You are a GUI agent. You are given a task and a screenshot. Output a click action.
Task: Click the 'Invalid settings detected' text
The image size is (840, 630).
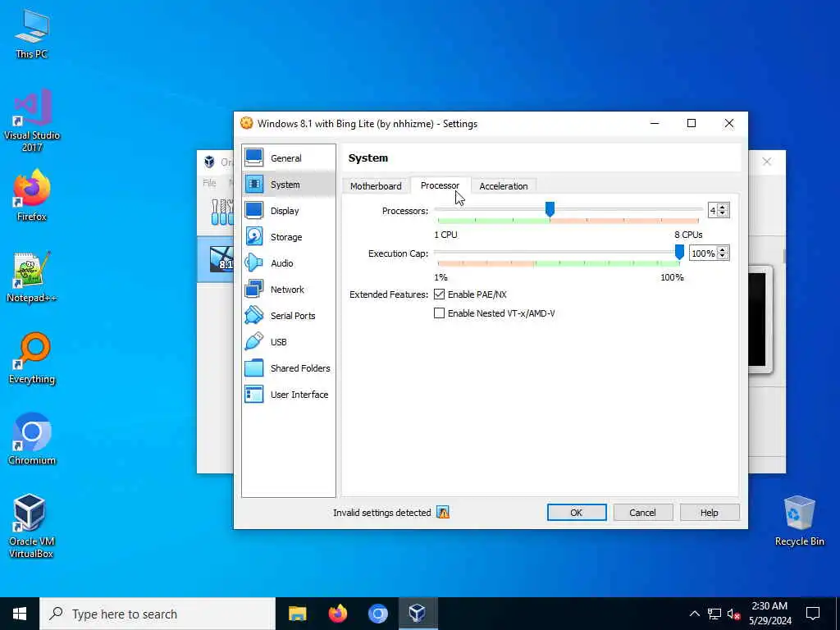coord(382,513)
